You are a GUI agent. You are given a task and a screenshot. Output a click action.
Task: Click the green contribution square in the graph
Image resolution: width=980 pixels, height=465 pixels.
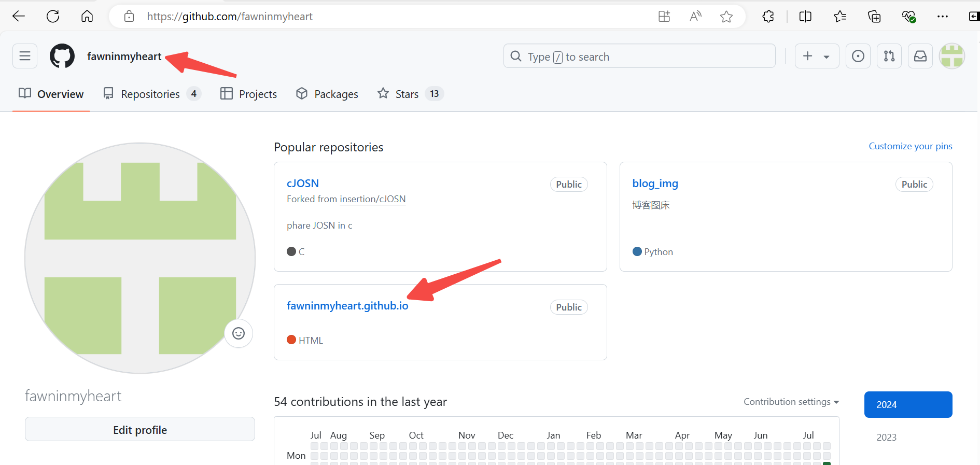point(827,463)
